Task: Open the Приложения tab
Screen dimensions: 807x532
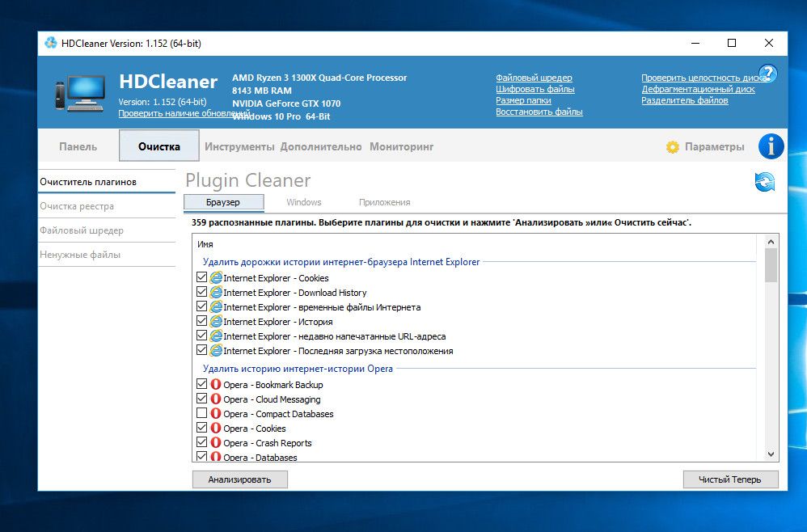Action: [384, 202]
